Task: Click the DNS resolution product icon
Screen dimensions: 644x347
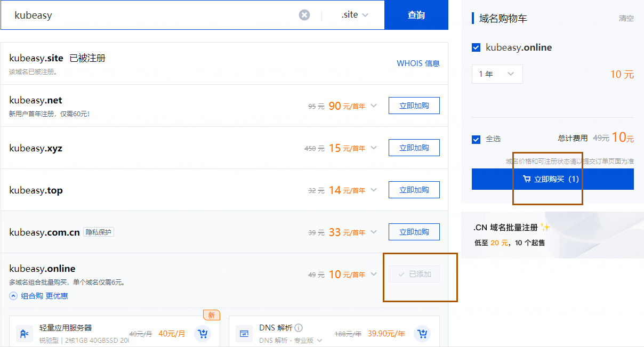Action: point(244,334)
